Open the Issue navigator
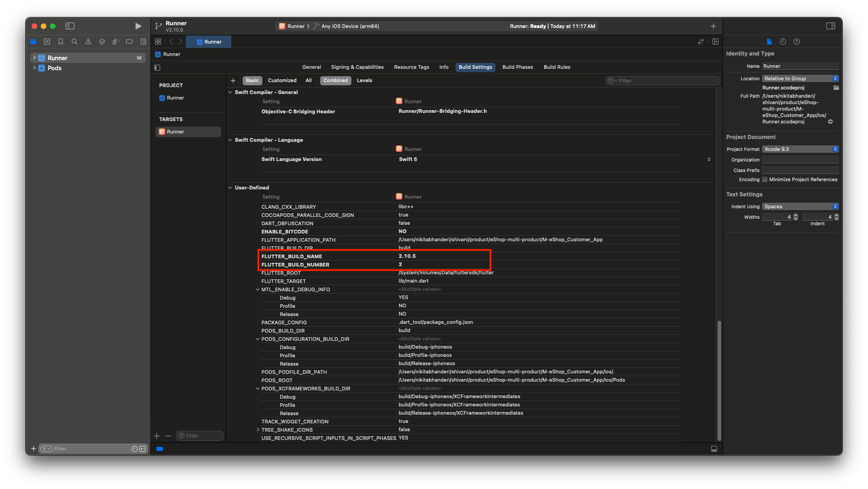This screenshot has width=868, height=489. [x=88, y=42]
